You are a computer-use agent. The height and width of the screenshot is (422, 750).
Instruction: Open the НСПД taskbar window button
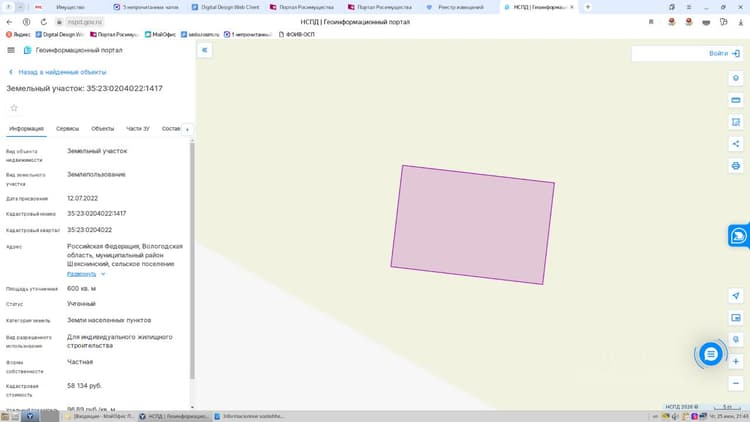[x=174, y=417]
